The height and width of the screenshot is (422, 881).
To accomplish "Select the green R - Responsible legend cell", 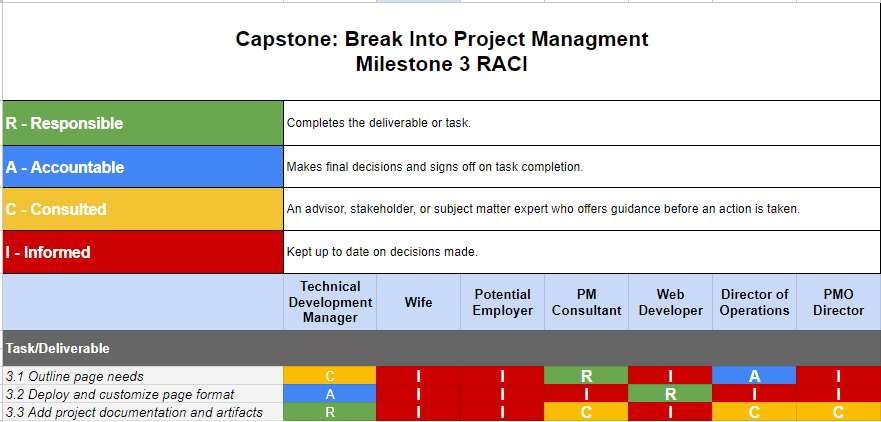I will pos(143,123).
